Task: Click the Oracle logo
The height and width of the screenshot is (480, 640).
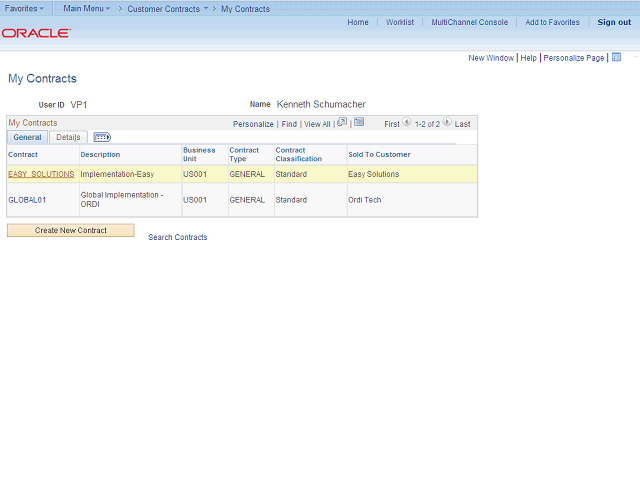Action: point(36,33)
